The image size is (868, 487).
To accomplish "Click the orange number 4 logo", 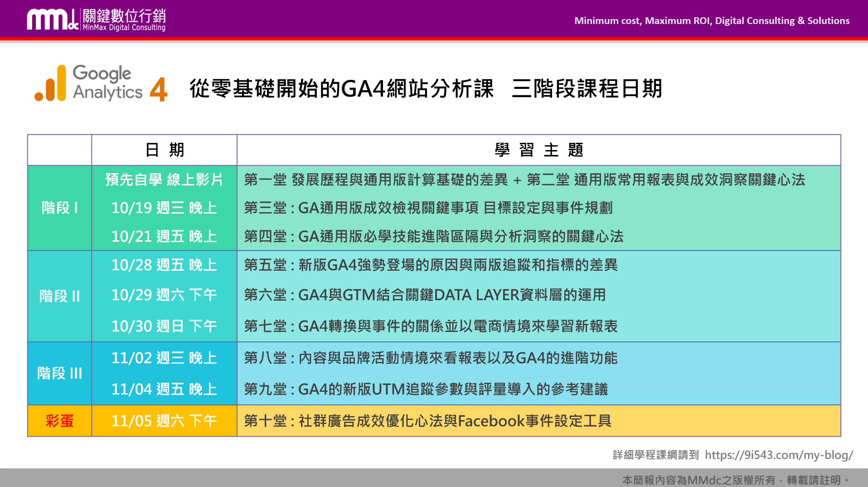I will [x=159, y=89].
